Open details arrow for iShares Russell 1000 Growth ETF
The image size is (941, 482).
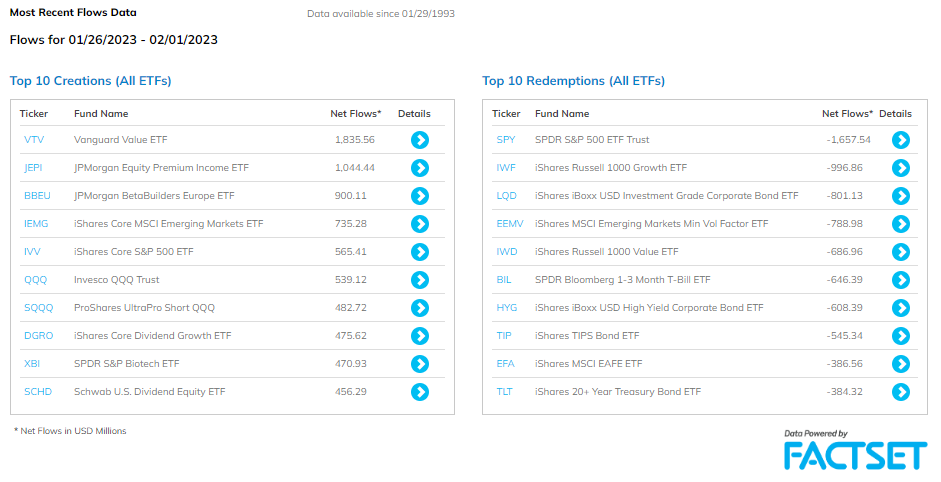(901, 168)
